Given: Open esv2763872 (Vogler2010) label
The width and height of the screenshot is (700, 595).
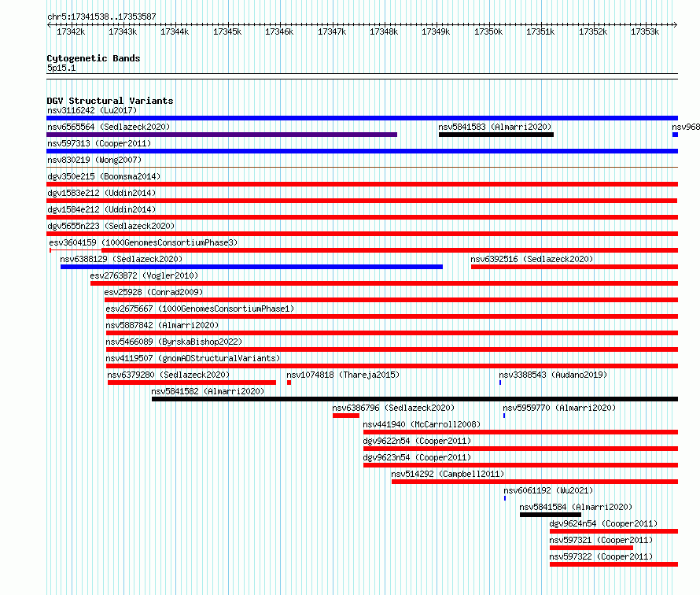Looking at the screenshot, I should [144, 275].
